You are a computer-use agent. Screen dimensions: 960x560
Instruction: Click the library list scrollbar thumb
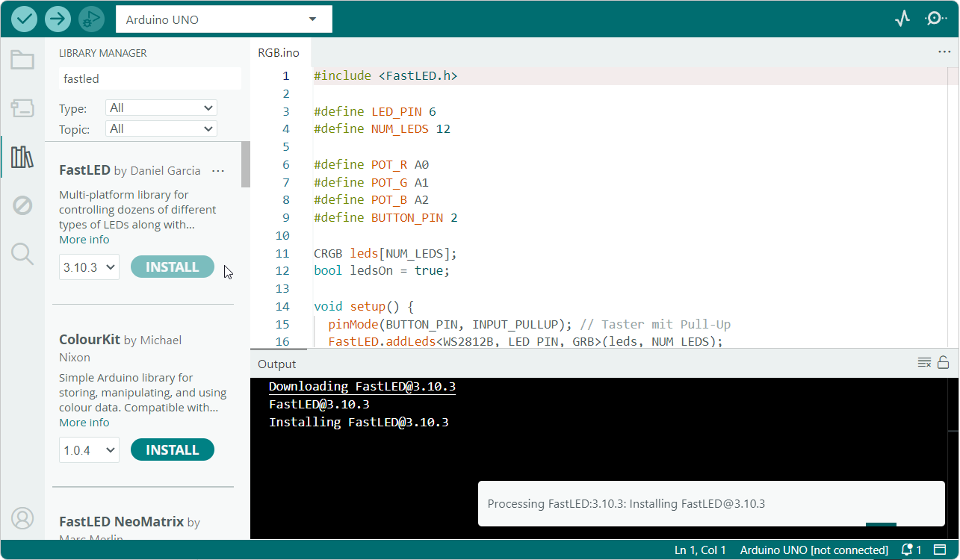(x=246, y=164)
